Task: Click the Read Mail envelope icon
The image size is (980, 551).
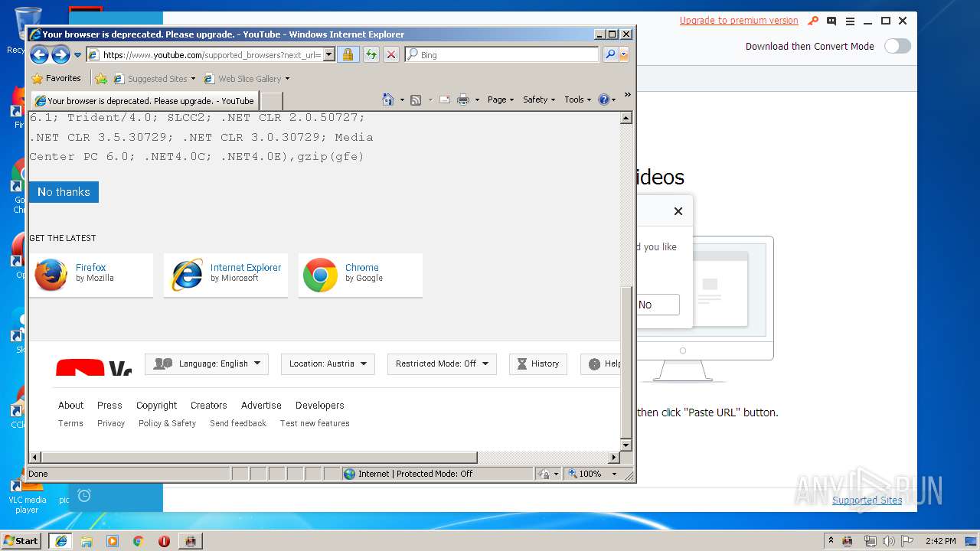Action: pyautogui.click(x=444, y=99)
